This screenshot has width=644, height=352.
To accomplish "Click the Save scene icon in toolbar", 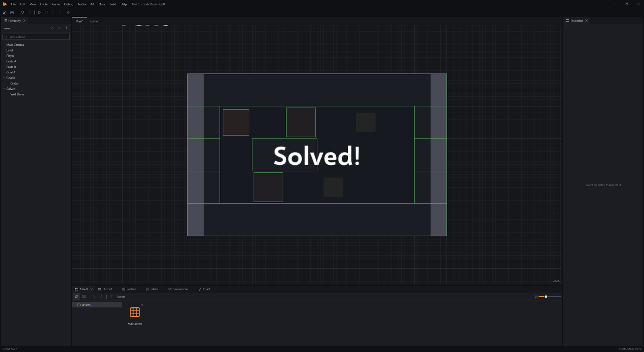I will point(12,12).
